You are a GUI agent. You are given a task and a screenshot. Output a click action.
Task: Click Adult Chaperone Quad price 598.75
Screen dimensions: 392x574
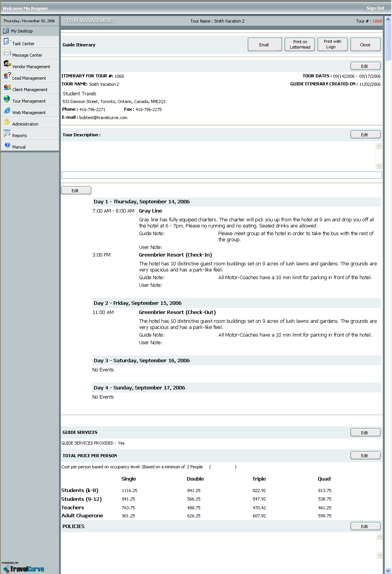(x=325, y=516)
